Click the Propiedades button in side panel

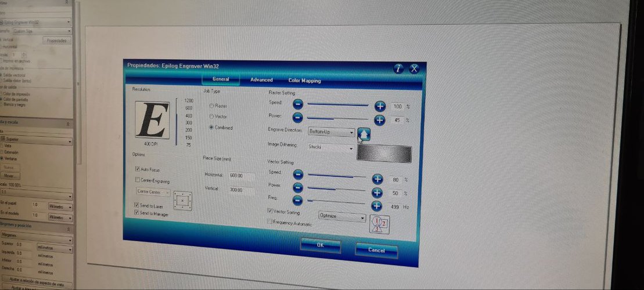57,41
